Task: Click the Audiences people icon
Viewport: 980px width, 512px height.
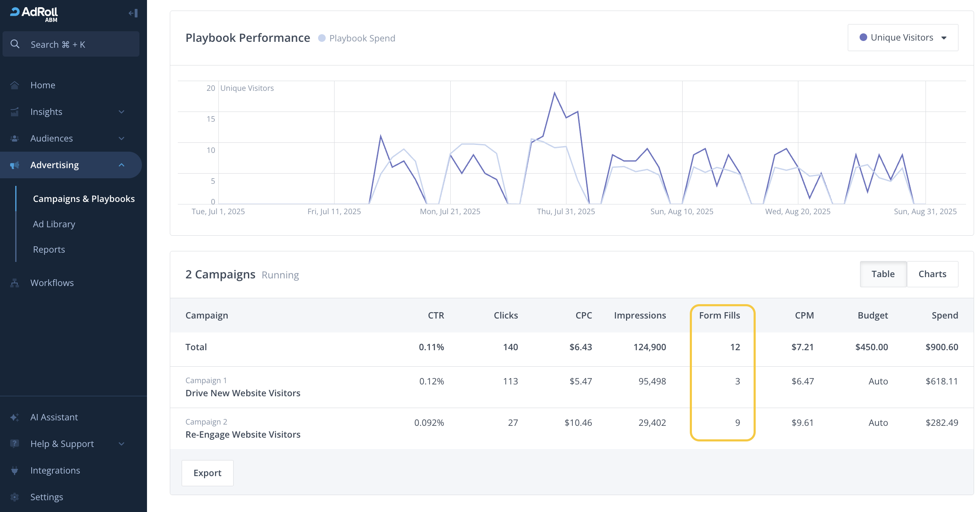Action: [15, 139]
